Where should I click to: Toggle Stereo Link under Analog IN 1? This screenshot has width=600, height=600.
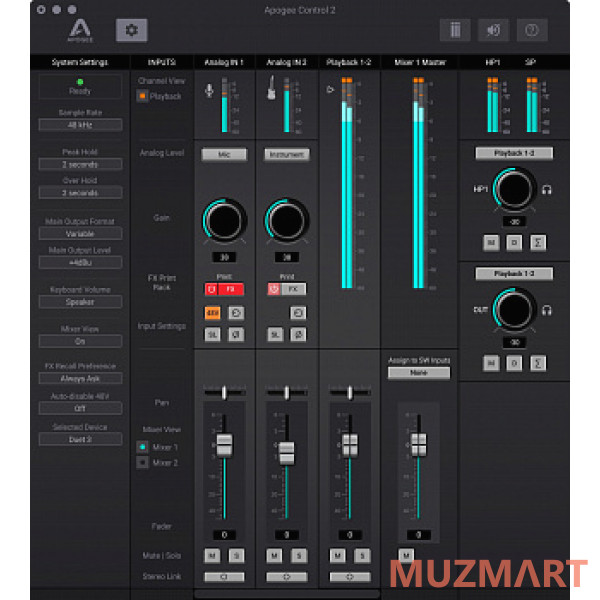[x=224, y=577]
